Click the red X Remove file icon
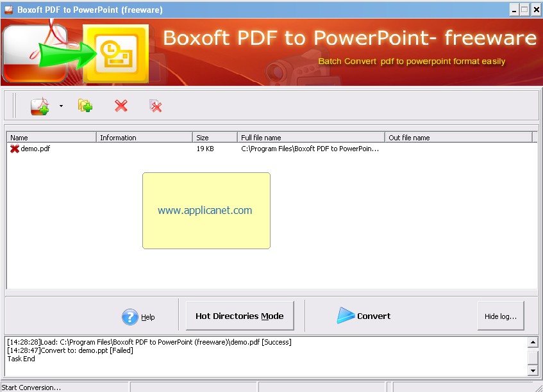The width and height of the screenshot is (543, 392). tap(121, 106)
